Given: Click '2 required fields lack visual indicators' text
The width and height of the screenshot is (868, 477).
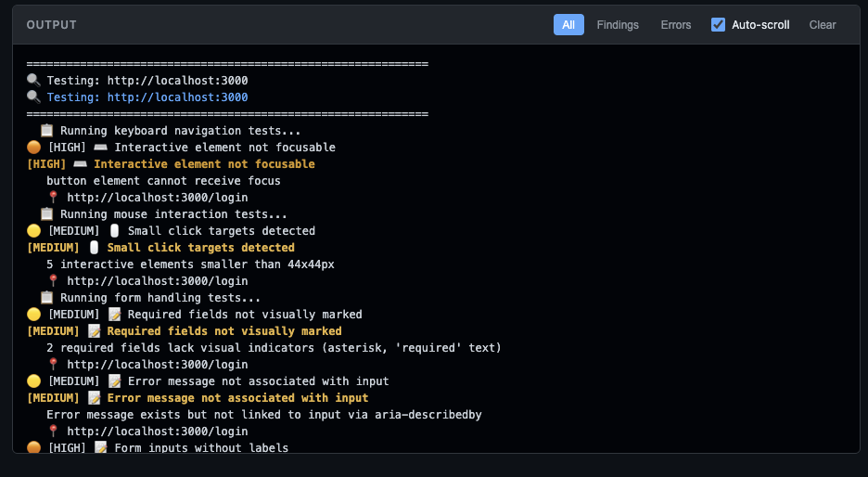Looking at the screenshot, I should pos(274,347).
